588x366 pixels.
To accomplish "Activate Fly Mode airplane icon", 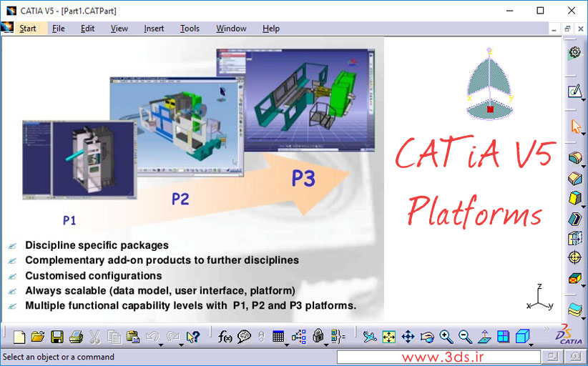I will [x=370, y=337].
